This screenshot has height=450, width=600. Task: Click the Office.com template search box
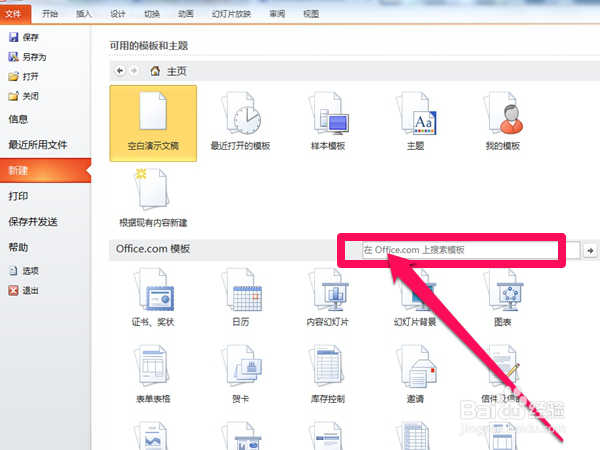coord(471,250)
